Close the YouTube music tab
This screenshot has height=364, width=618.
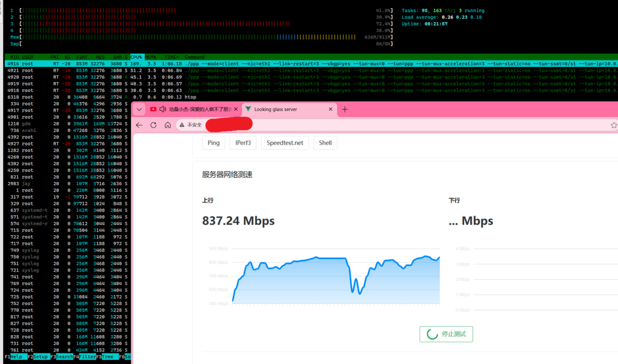tap(236, 110)
